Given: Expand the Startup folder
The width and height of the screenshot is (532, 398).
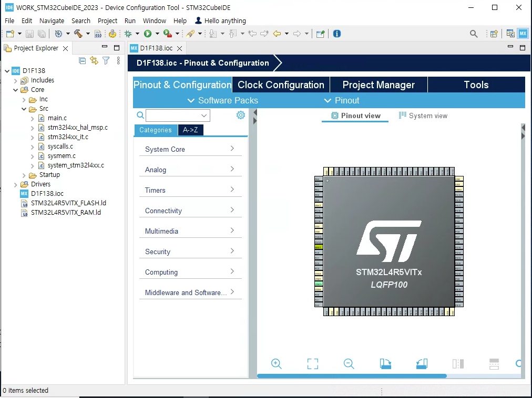Looking at the screenshot, I should point(24,175).
